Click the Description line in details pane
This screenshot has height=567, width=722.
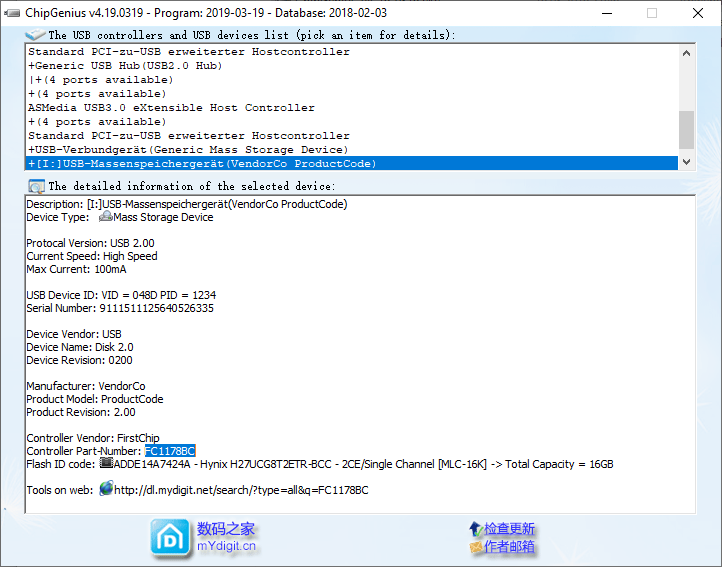coord(186,204)
